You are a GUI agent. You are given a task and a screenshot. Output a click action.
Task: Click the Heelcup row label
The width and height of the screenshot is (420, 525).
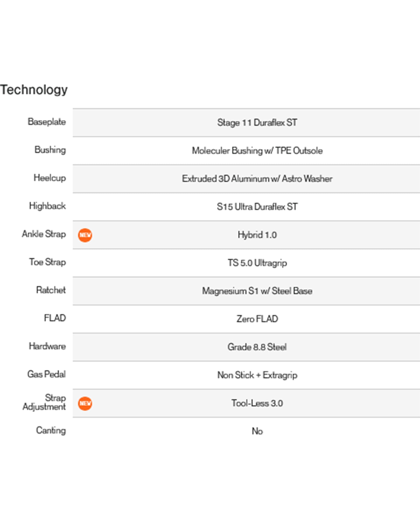coord(50,178)
